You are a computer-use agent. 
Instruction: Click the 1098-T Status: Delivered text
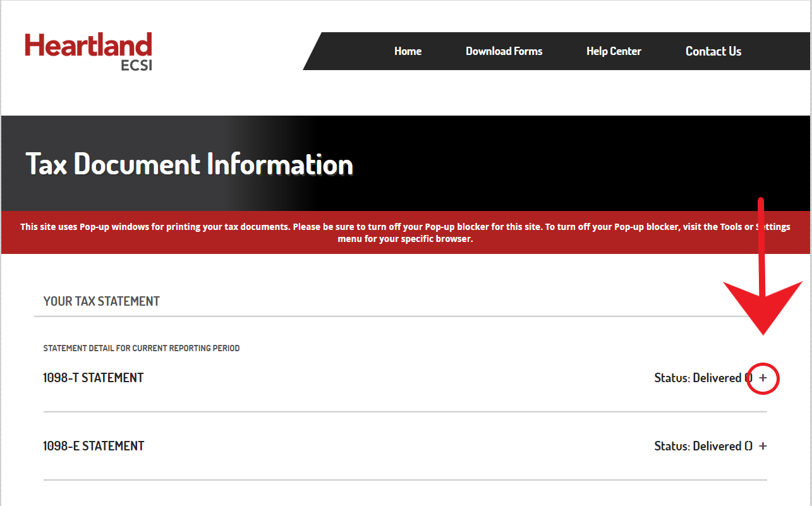[x=703, y=378]
